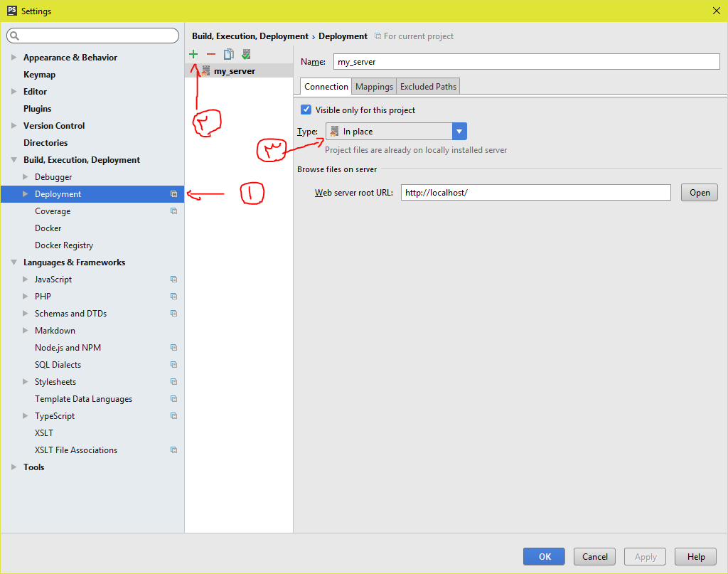Collapse Languages & Frameworks section
Image resolution: width=728 pixels, height=574 pixels.
[x=14, y=262]
